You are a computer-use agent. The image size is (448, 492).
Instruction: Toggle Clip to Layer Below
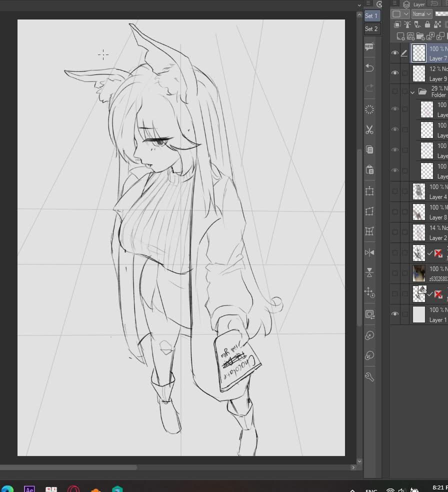(397, 24)
